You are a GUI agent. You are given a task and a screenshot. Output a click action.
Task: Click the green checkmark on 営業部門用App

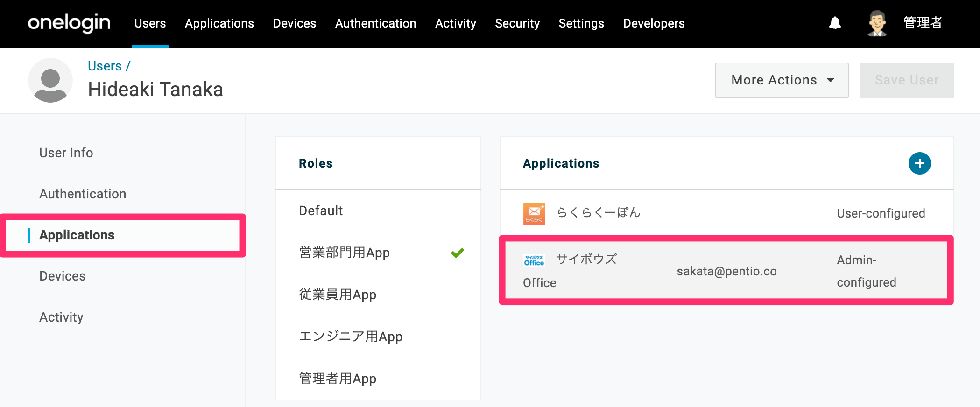(x=458, y=253)
